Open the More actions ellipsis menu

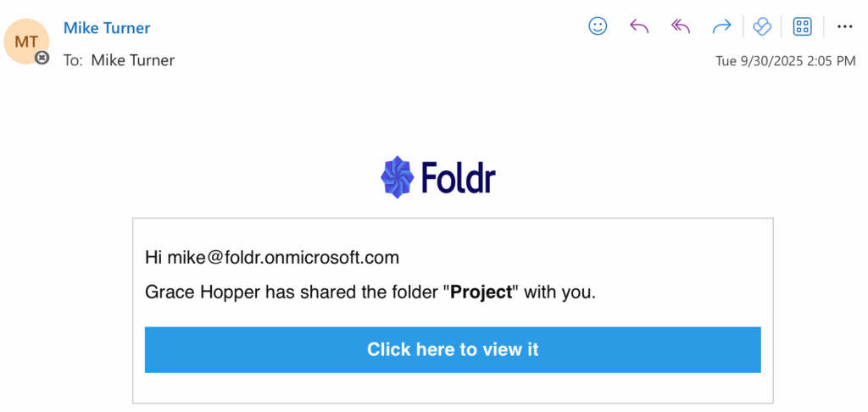coord(844,26)
